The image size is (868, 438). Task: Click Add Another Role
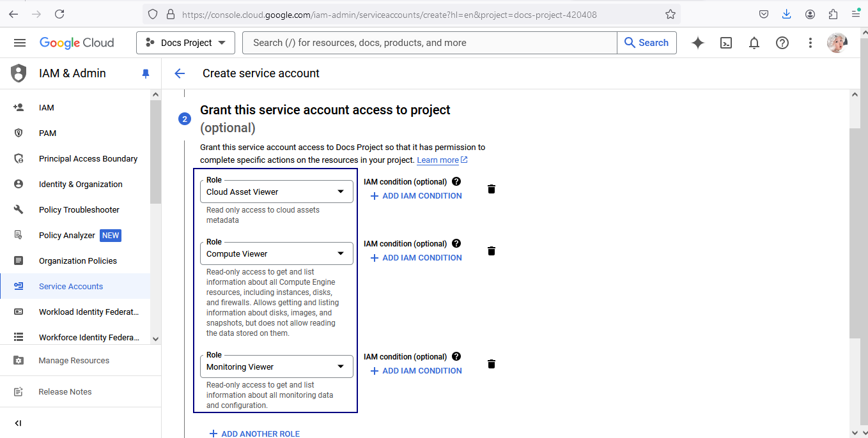[254, 434]
